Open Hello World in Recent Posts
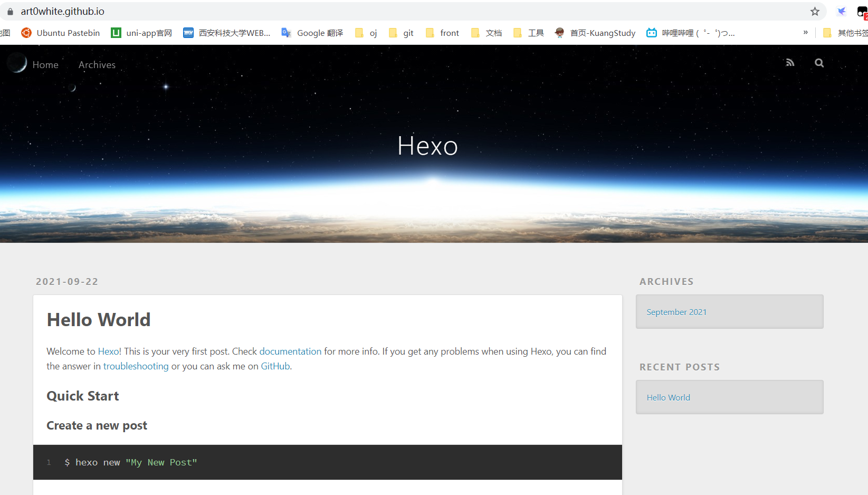868x495 pixels. pyautogui.click(x=668, y=398)
